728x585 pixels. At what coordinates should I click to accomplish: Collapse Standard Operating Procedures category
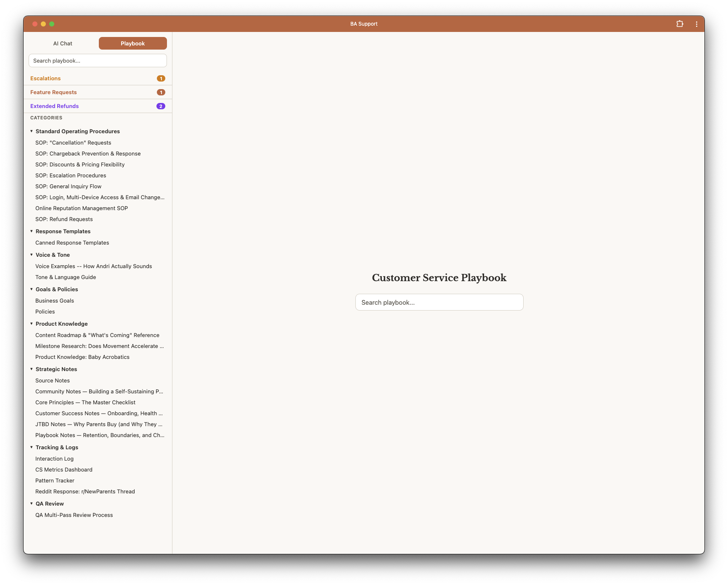32,131
